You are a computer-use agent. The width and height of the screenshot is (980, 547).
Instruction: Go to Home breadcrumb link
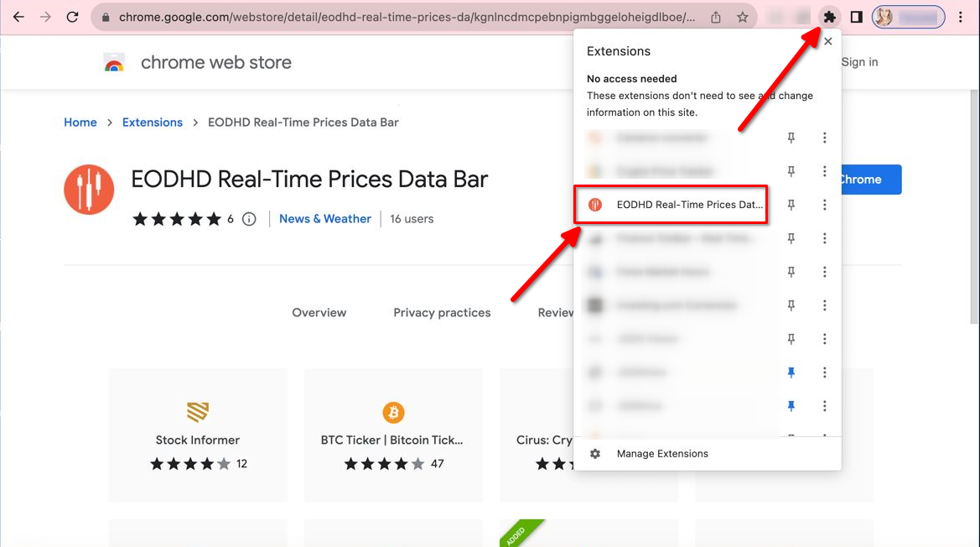click(80, 122)
